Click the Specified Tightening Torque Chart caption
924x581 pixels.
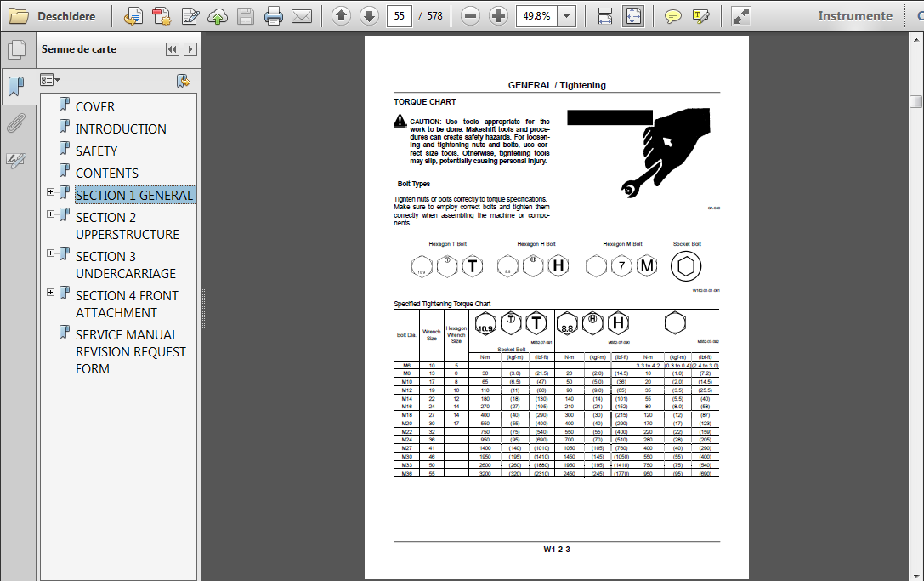tap(442, 304)
